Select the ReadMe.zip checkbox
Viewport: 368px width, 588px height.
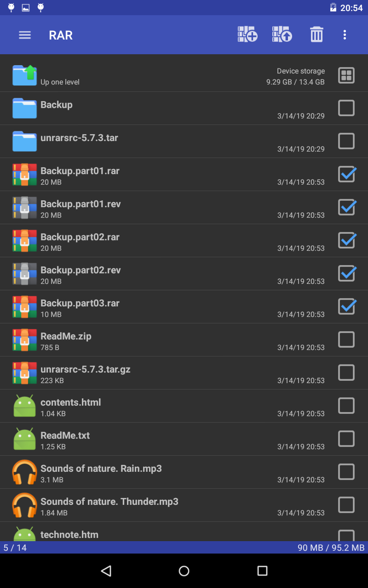[346, 340]
